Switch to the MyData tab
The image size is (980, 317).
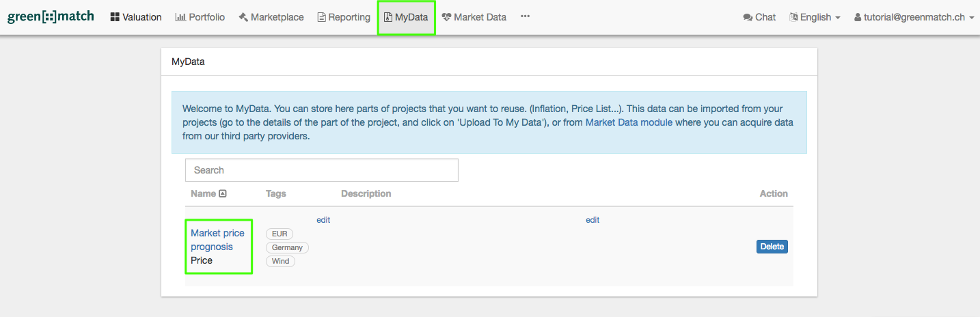click(x=407, y=17)
